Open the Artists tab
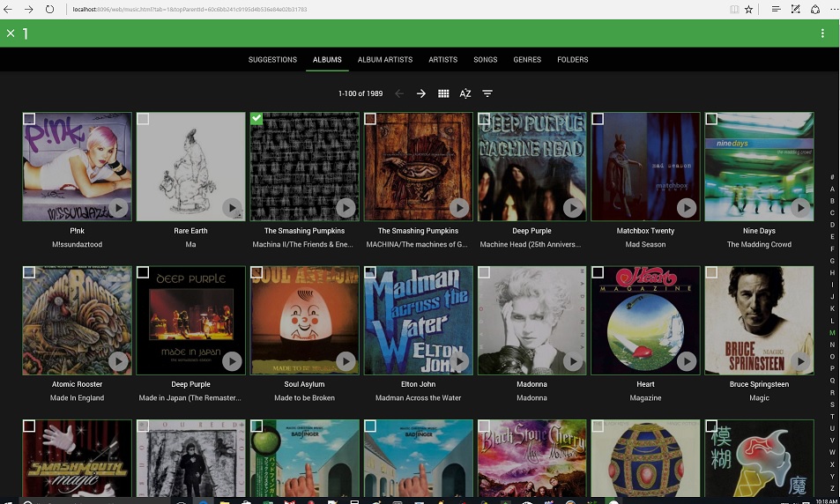The image size is (840, 504). coord(443,59)
